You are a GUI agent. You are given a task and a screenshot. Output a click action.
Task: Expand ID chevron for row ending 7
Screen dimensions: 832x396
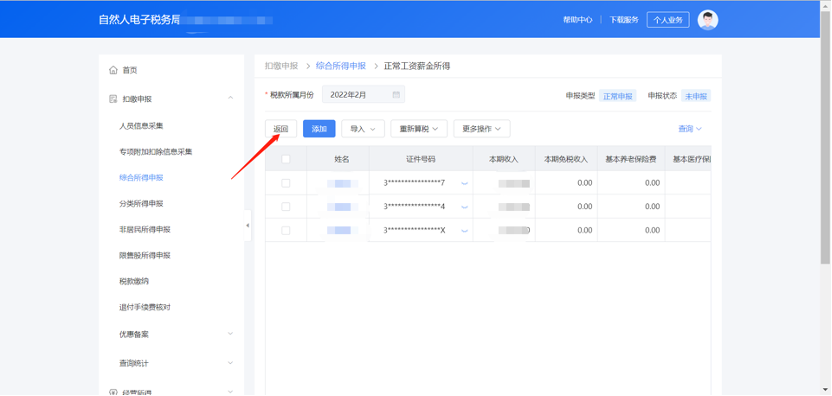(x=465, y=183)
